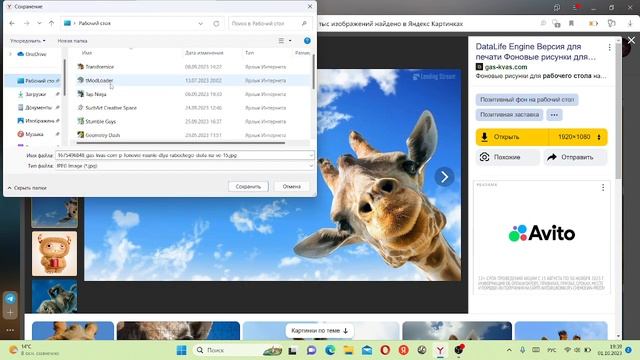The width and height of the screenshot is (640, 360).
Task: Go up one folder level
Action: tap(51, 23)
